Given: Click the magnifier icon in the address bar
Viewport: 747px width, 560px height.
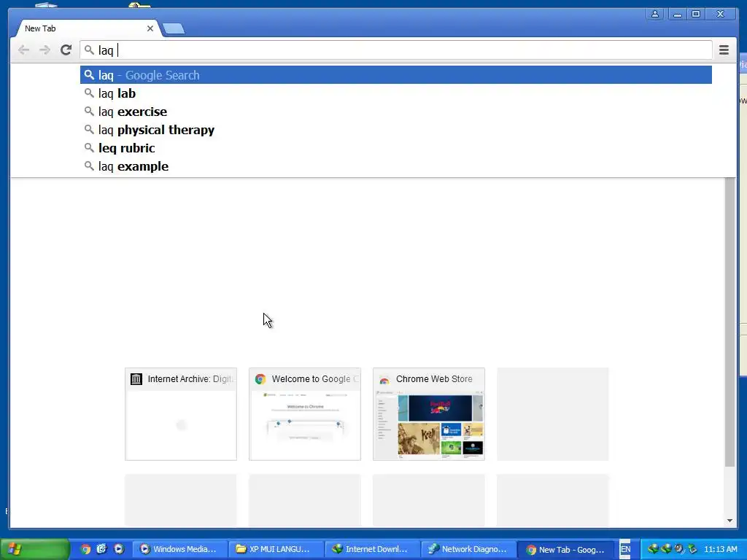Looking at the screenshot, I should click(x=89, y=50).
